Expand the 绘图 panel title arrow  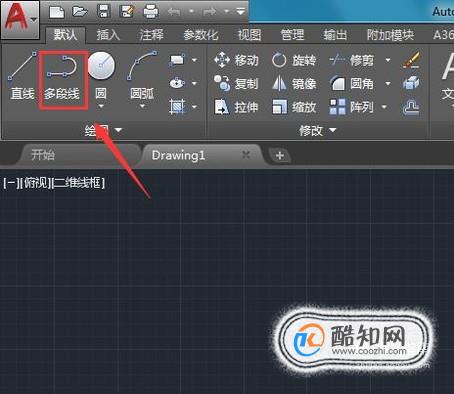click(x=118, y=130)
